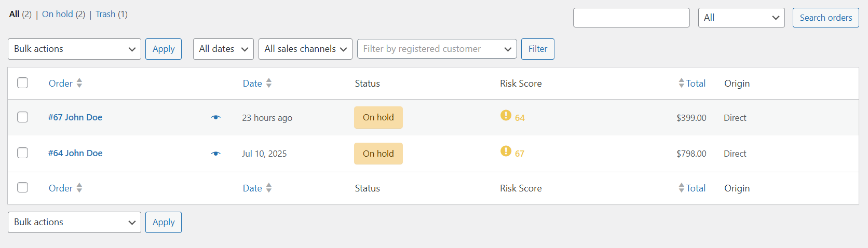The width and height of the screenshot is (868, 248).
Task: Sort by the bottom Order column header
Action: pos(61,188)
